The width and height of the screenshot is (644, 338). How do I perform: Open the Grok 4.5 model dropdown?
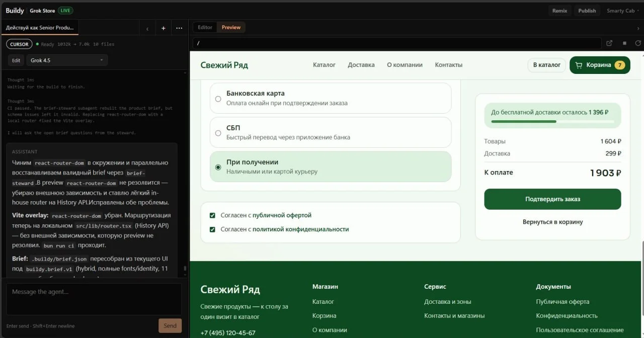[67, 60]
